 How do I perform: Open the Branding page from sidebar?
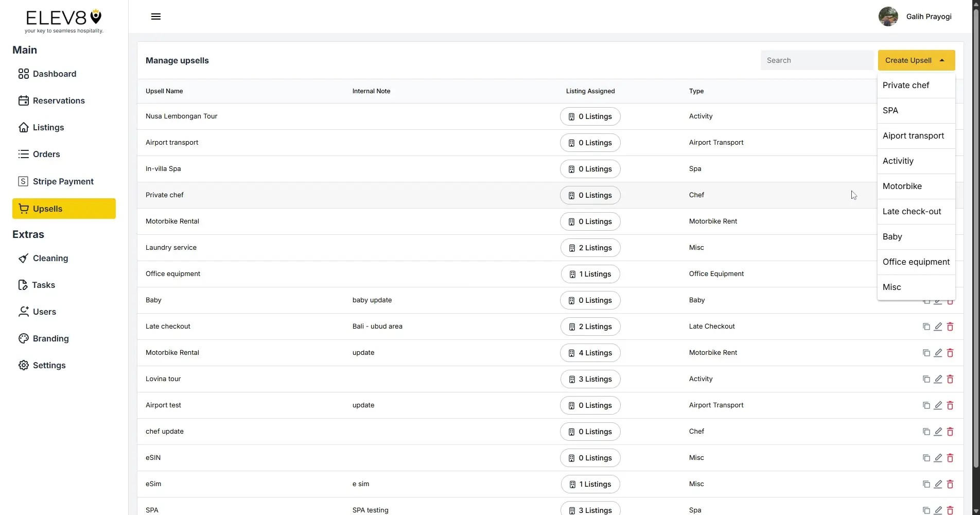coord(23,338)
